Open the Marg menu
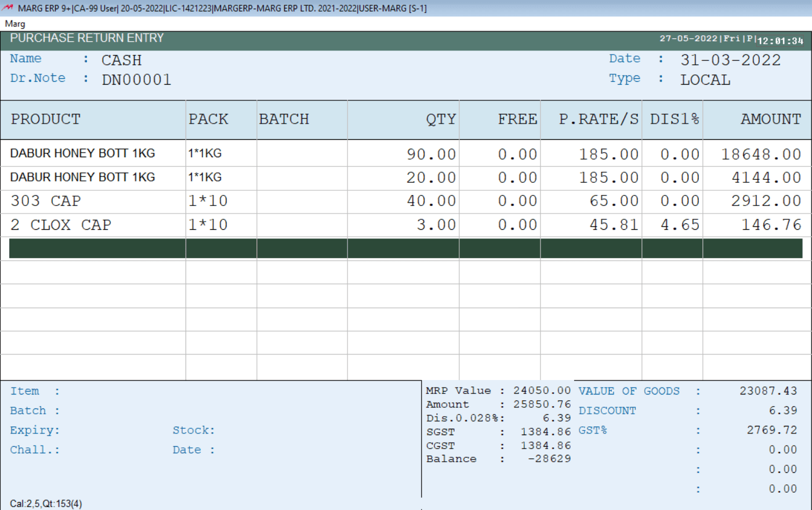The width and height of the screenshot is (812, 510). (x=15, y=24)
